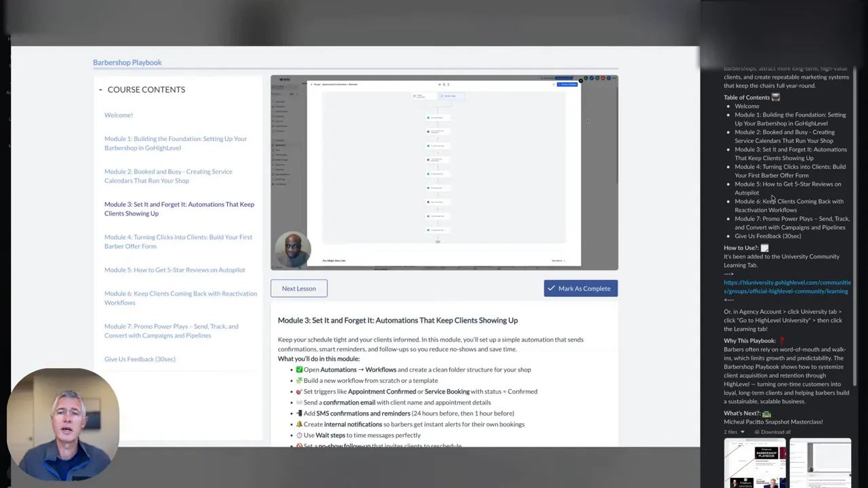This screenshot has height=488, width=868.
Task: Play the Module 3 lesson video
Action: [x=444, y=172]
